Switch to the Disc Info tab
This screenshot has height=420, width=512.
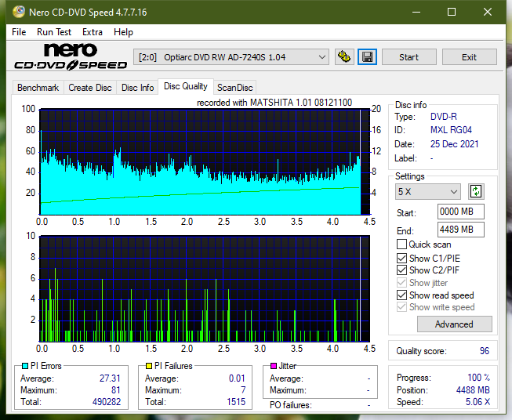(x=137, y=88)
